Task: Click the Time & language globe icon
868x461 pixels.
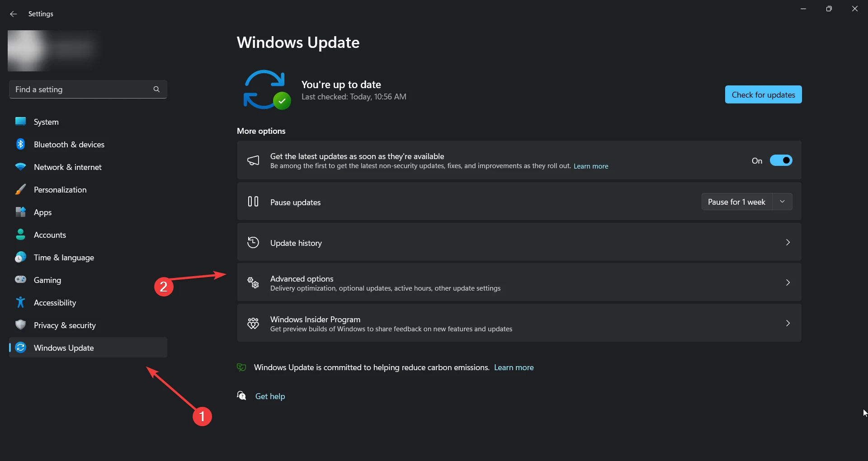Action: point(20,257)
